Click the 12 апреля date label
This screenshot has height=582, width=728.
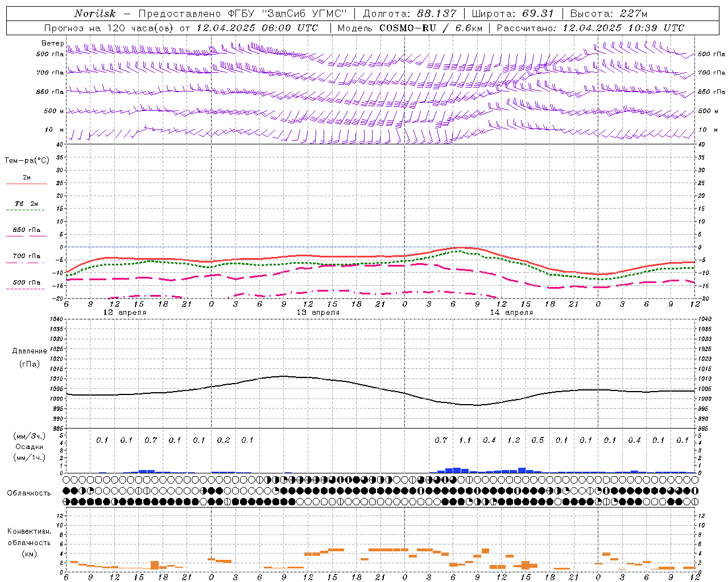coord(125,313)
